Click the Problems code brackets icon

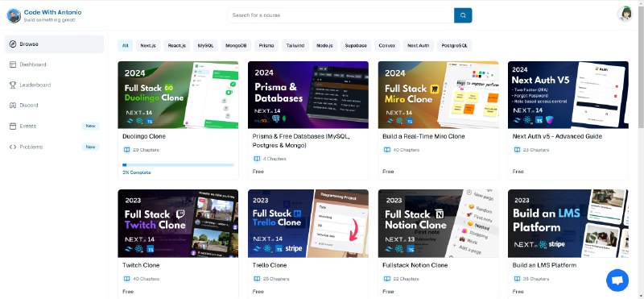[x=13, y=147]
